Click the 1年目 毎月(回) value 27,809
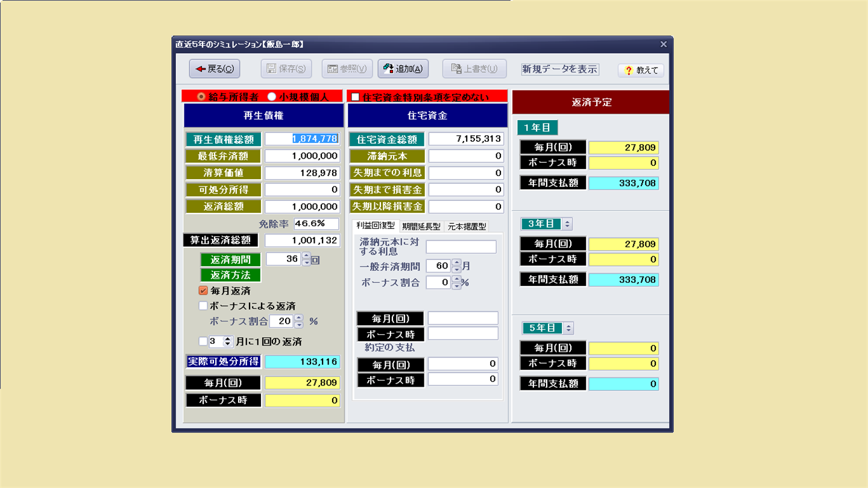868x488 pixels. [x=623, y=147]
